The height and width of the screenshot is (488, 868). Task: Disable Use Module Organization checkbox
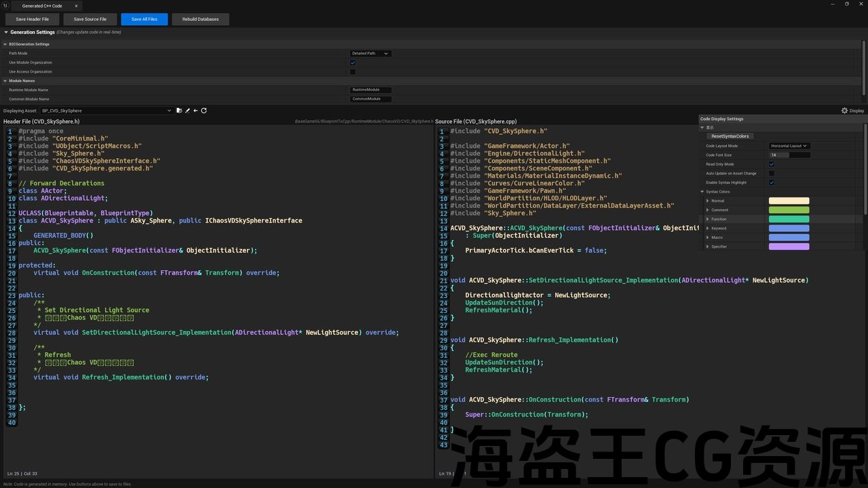[353, 62]
